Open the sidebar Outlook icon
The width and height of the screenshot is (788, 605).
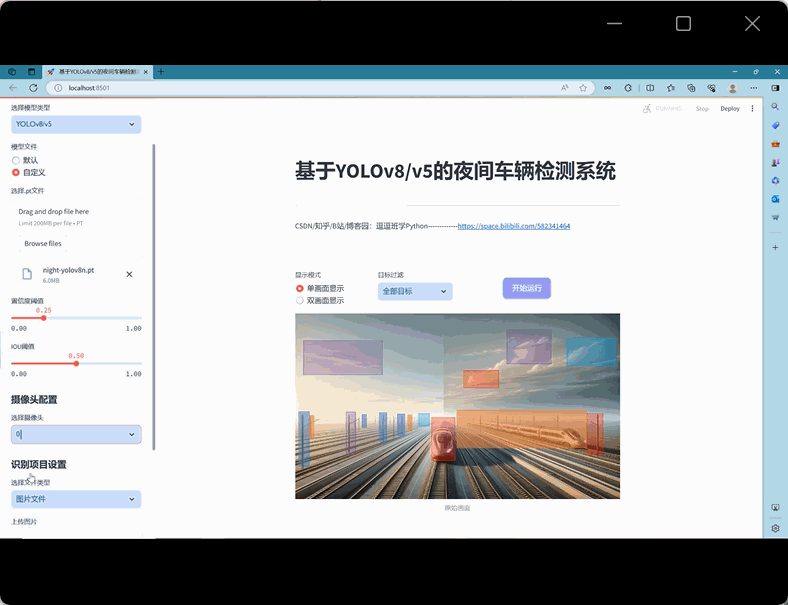tap(775, 199)
